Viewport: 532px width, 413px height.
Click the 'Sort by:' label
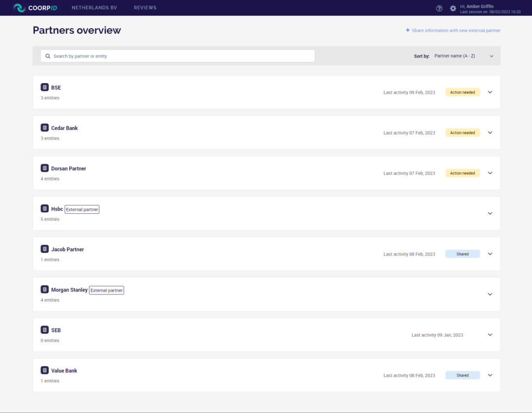[x=421, y=56]
